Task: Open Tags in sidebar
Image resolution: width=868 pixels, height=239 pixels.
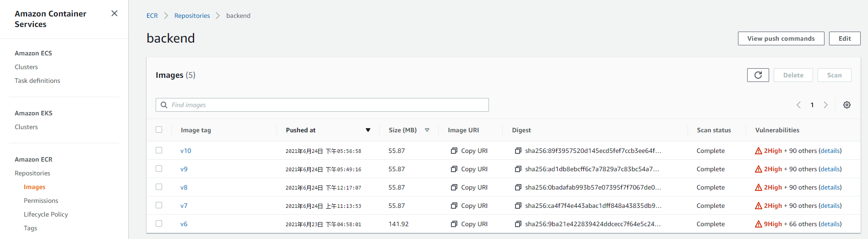Action: tap(31, 228)
